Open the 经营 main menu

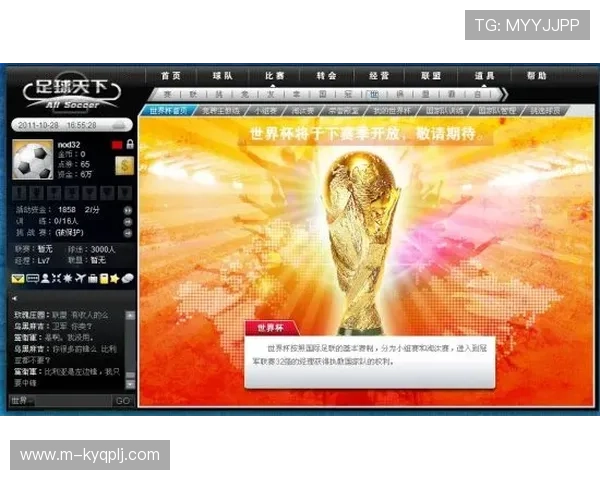click(379, 76)
